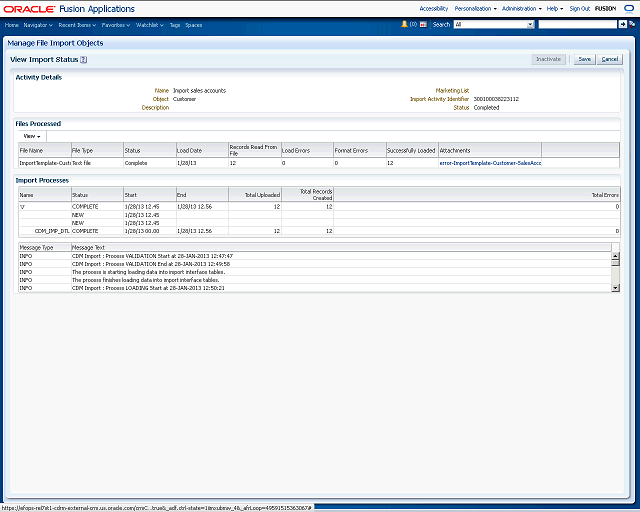Open the Recent Items menu
The image size is (640, 512).
click(x=77, y=24)
